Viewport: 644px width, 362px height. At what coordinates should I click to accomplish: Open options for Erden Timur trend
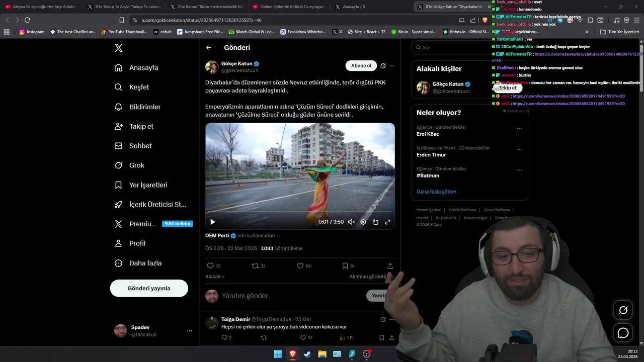[519, 149]
